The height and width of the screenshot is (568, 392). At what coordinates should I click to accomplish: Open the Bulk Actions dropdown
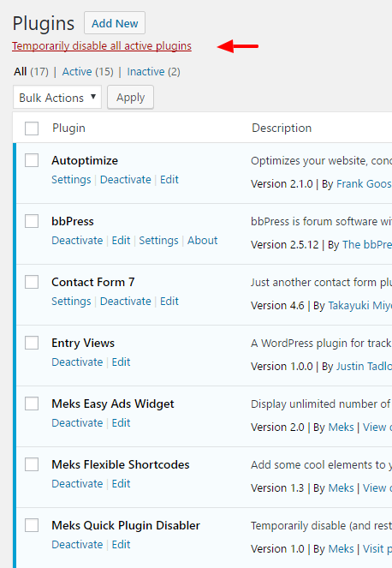(x=57, y=97)
